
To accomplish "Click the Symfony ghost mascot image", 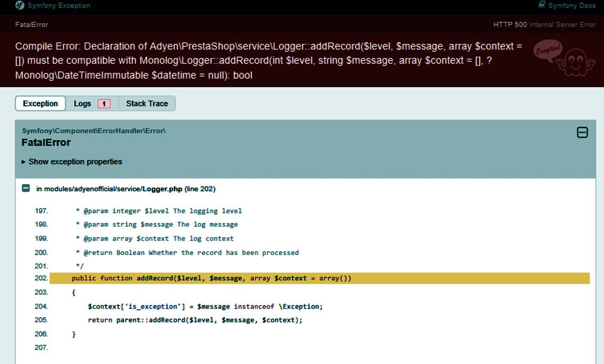I will pos(565,57).
